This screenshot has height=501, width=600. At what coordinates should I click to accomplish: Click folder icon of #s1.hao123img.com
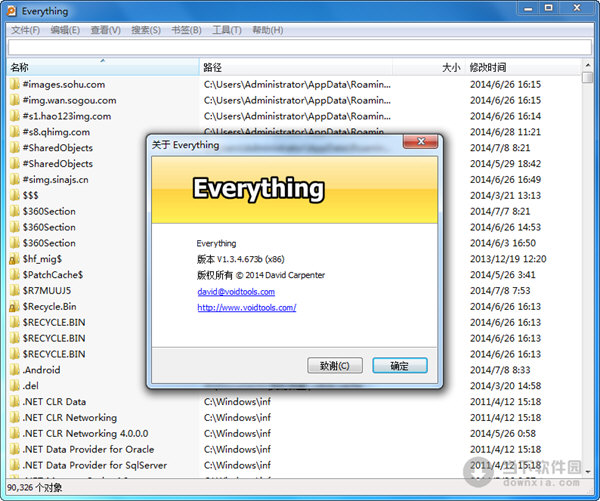tap(15, 116)
